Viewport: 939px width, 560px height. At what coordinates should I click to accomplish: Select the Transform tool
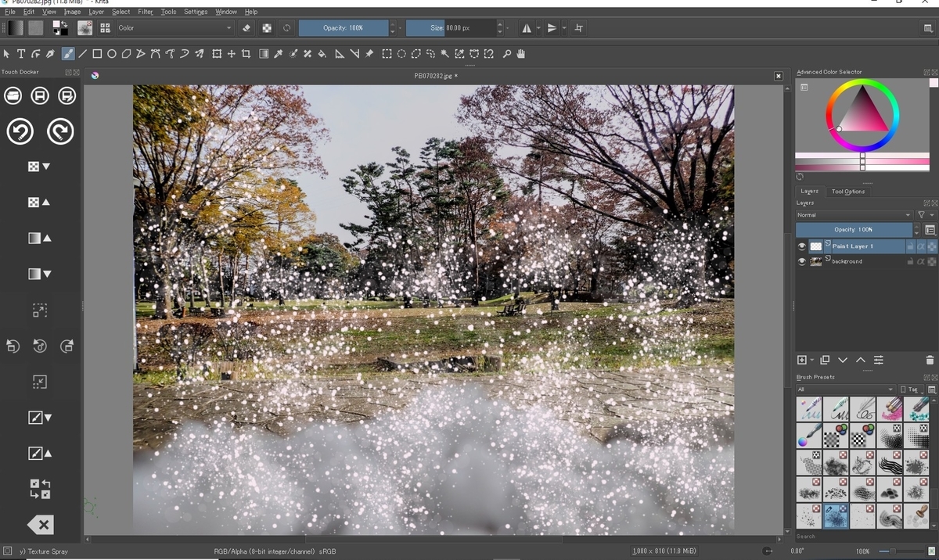tap(217, 54)
